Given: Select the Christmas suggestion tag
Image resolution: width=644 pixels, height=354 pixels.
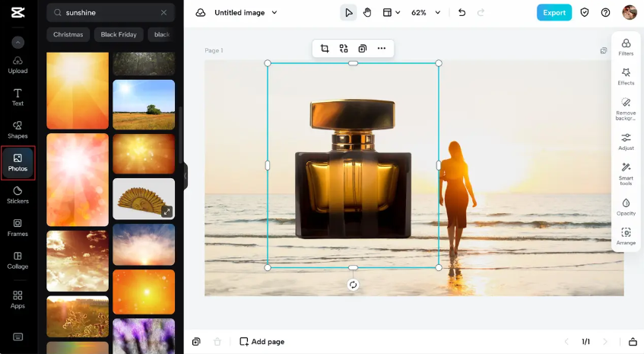Looking at the screenshot, I should tap(68, 34).
